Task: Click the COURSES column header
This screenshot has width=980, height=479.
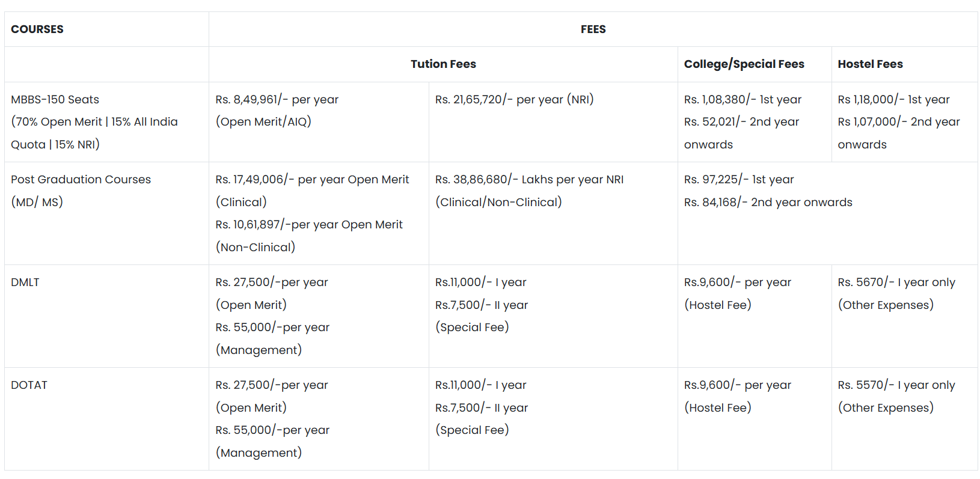Action: click(37, 29)
